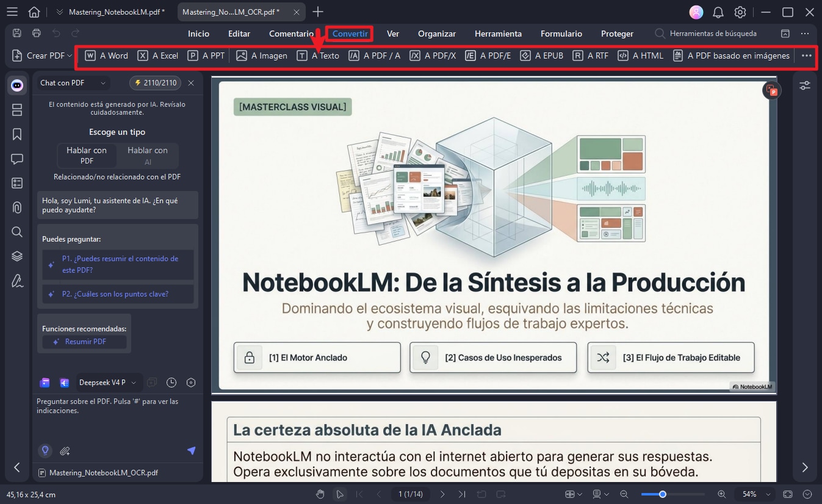Zoom out with minus magnifier
The image size is (822, 504).
pyautogui.click(x=624, y=494)
